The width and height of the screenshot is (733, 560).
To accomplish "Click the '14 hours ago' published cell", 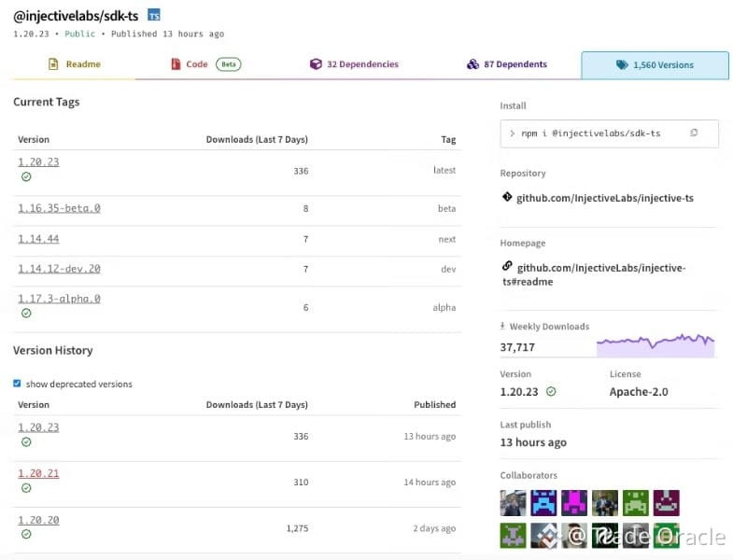I will click(430, 482).
